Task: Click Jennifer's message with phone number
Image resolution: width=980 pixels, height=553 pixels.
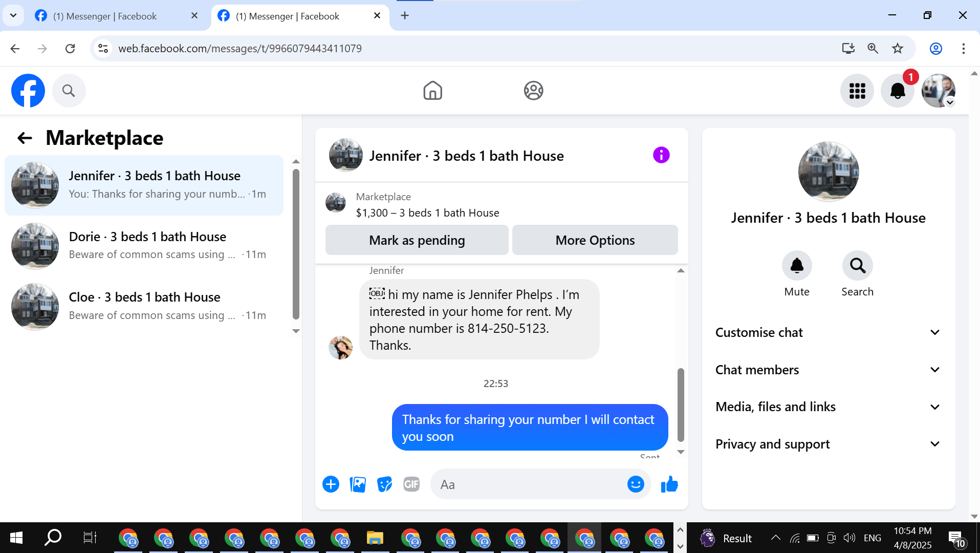Action: point(479,320)
